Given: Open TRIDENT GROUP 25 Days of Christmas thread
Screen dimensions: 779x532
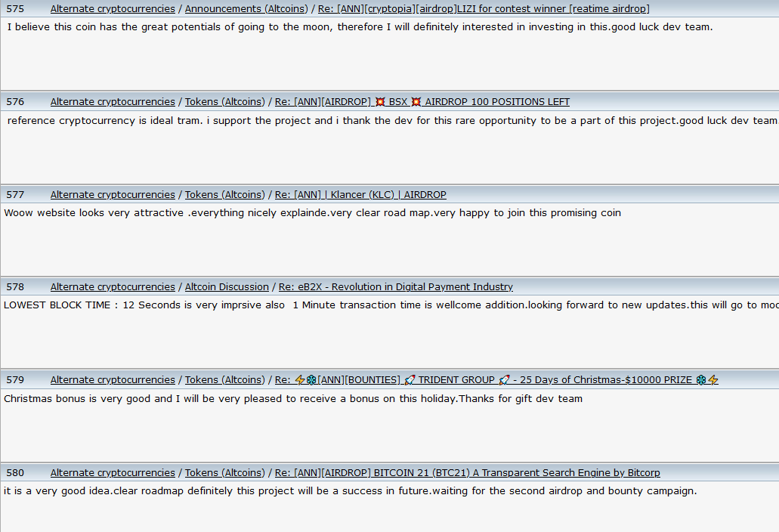Looking at the screenshot, I should (496, 380).
